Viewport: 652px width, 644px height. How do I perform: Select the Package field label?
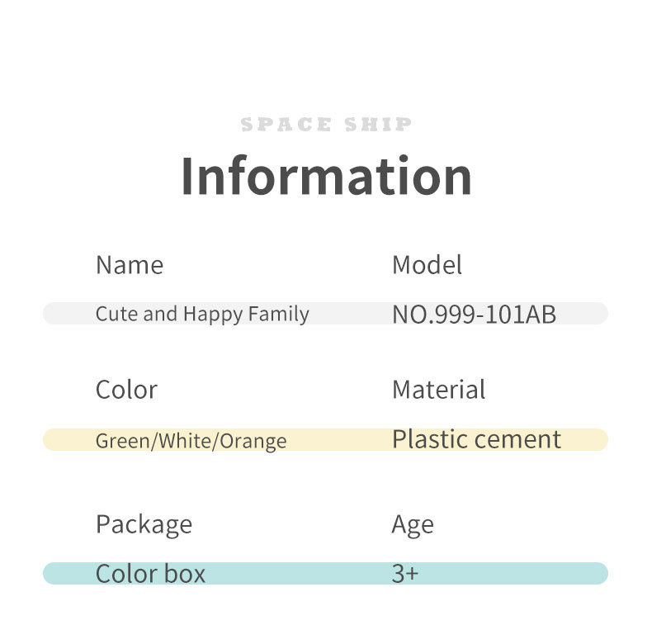point(144,524)
